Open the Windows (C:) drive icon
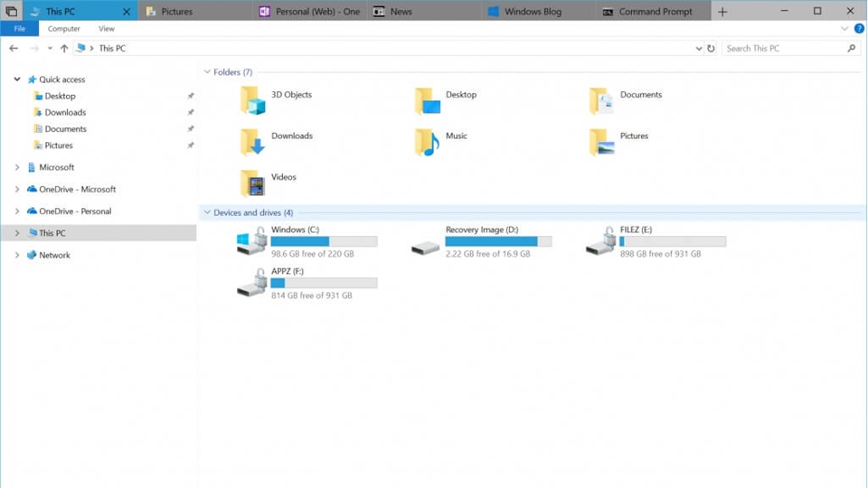The image size is (868, 488). coord(251,241)
